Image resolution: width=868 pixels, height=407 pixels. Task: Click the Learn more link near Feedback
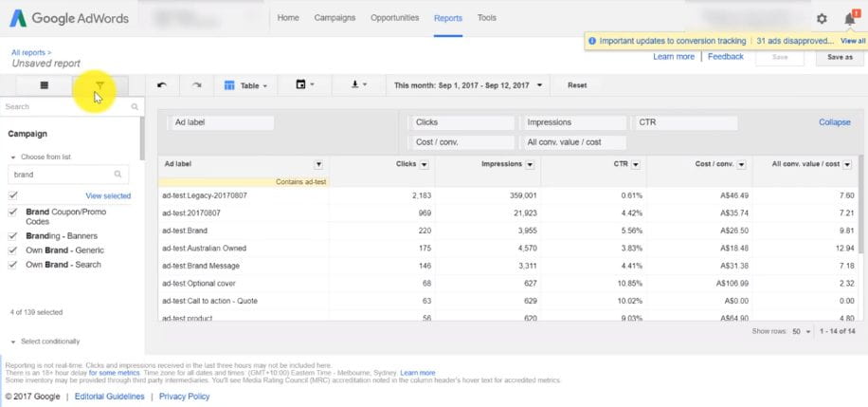coord(673,57)
